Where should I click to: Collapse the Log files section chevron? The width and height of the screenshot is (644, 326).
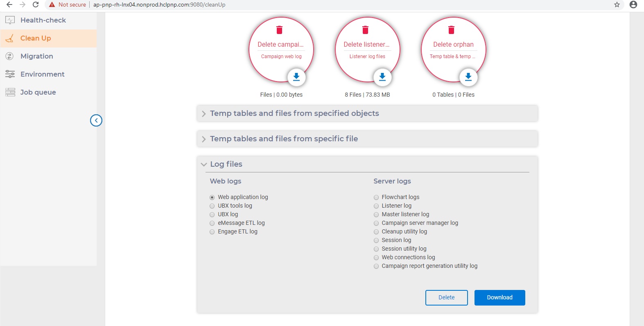click(204, 164)
